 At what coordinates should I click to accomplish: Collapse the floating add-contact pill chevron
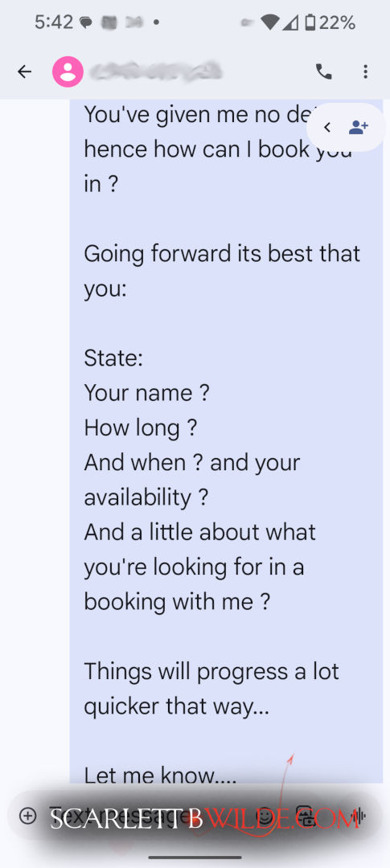pos(327,127)
